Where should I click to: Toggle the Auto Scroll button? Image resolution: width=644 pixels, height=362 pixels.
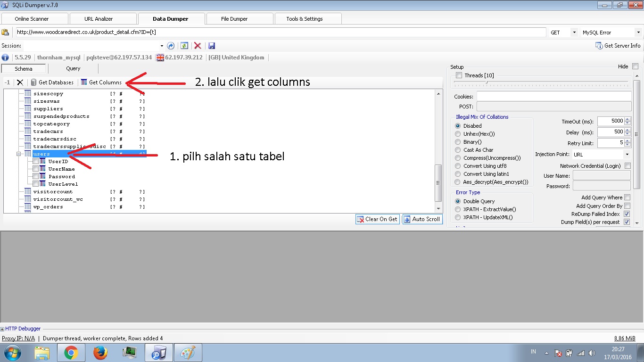tap(422, 219)
